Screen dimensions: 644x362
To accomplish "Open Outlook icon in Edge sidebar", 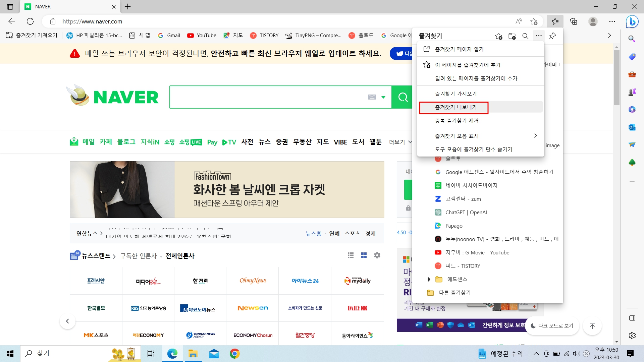I will [632, 127].
